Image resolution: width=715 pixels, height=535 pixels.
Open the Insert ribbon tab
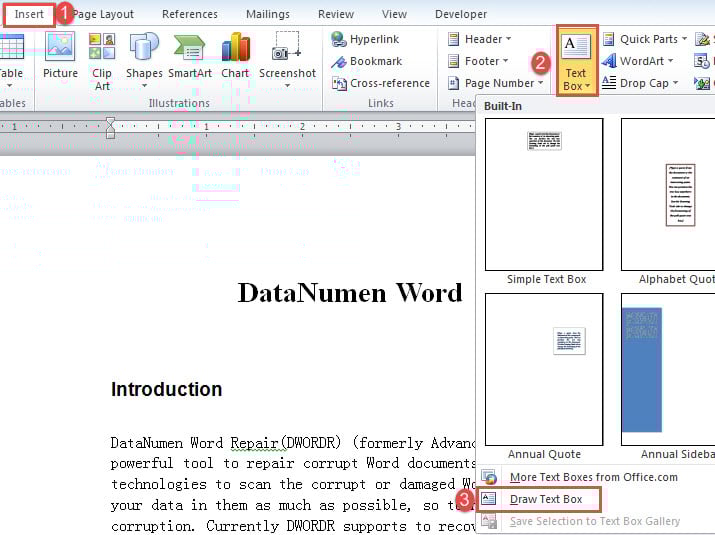pos(29,14)
